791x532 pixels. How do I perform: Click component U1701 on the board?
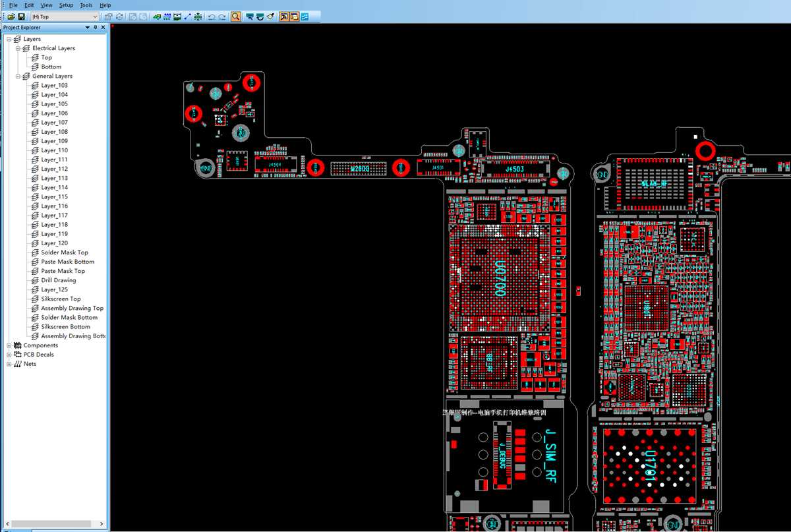(651, 467)
